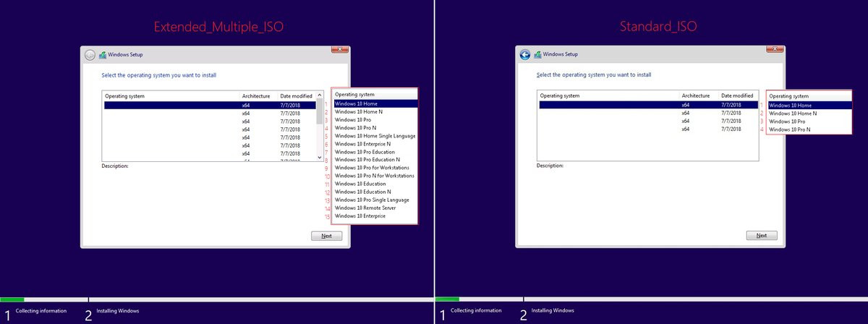Select Windows 10 Home in Extended_Multiple_ISO overlay list

(375, 104)
